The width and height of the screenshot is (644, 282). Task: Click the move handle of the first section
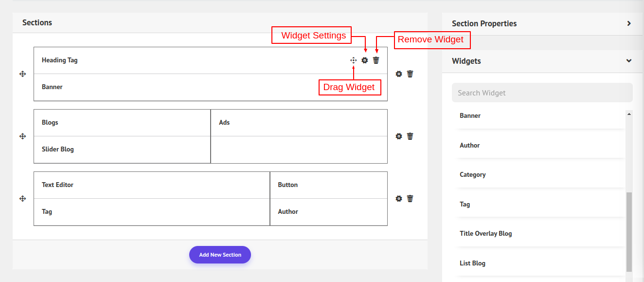point(22,74)
